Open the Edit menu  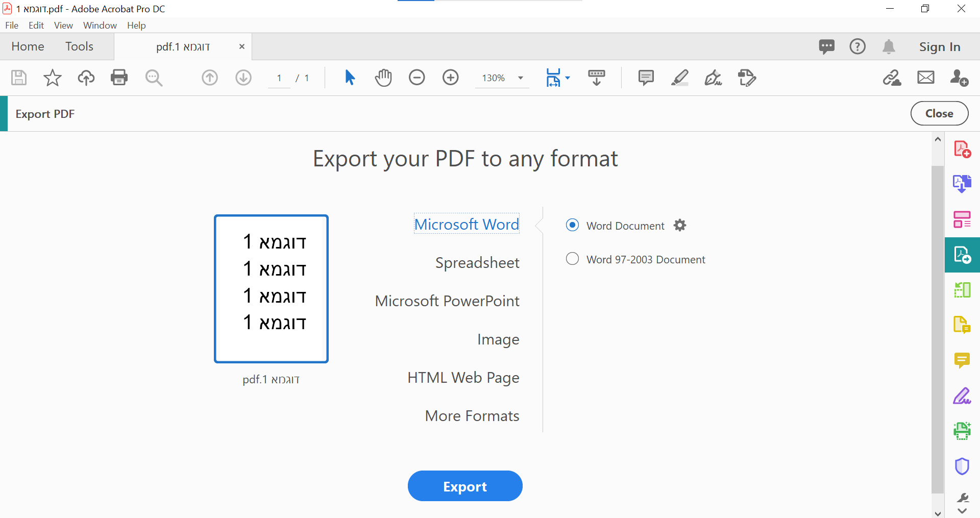tap(36, 26)
